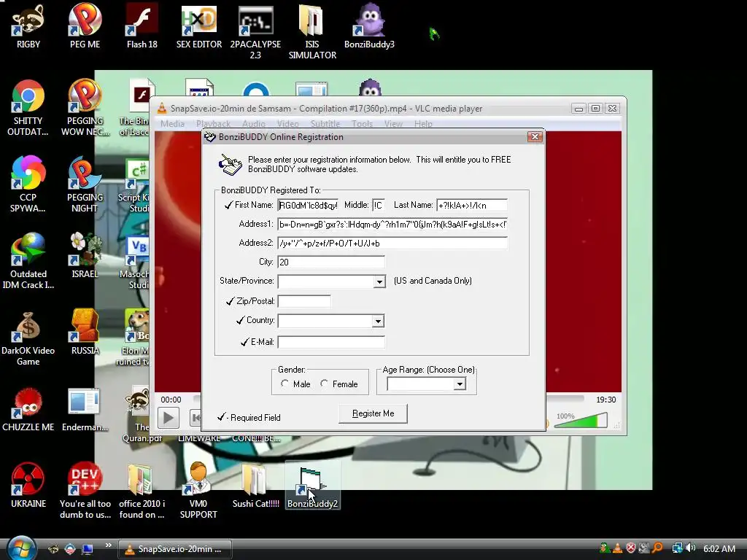Click the volume speaker tray icon

[690, 548]
